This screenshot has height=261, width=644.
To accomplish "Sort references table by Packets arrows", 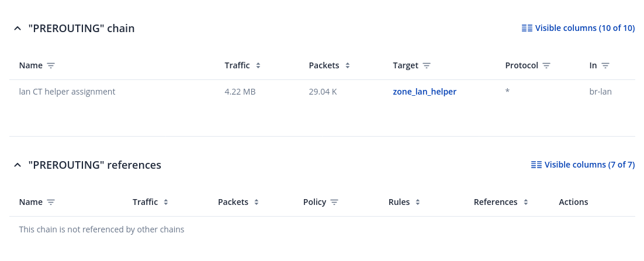I will tap(257, 203).
